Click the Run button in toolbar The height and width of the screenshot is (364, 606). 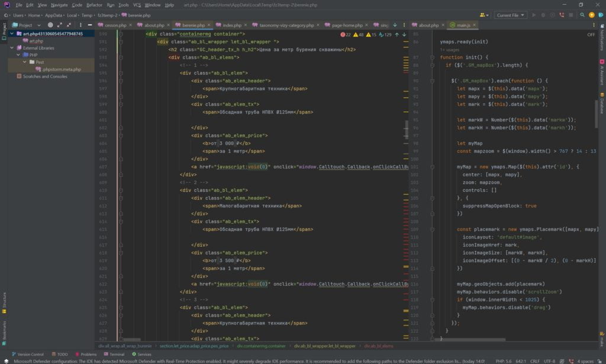(534, 15)
